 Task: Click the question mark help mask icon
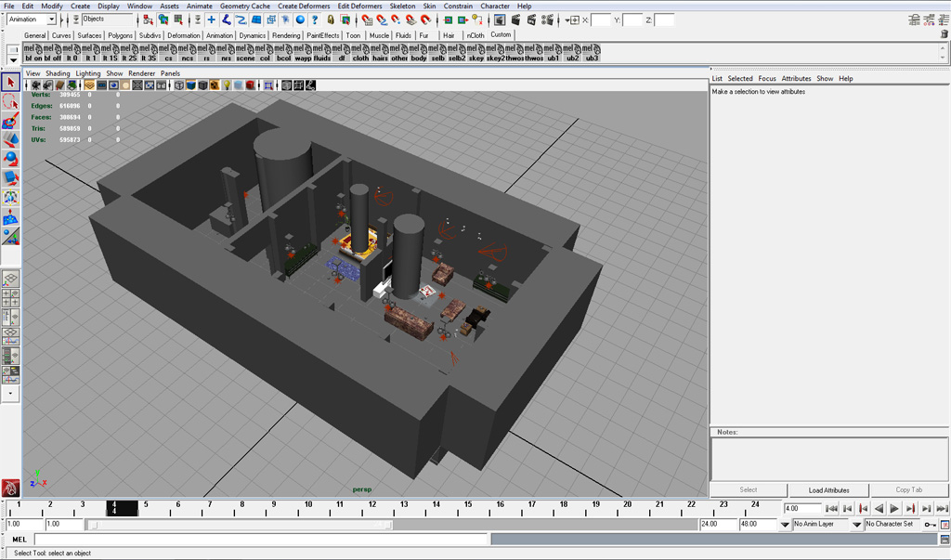pos(315,20)
